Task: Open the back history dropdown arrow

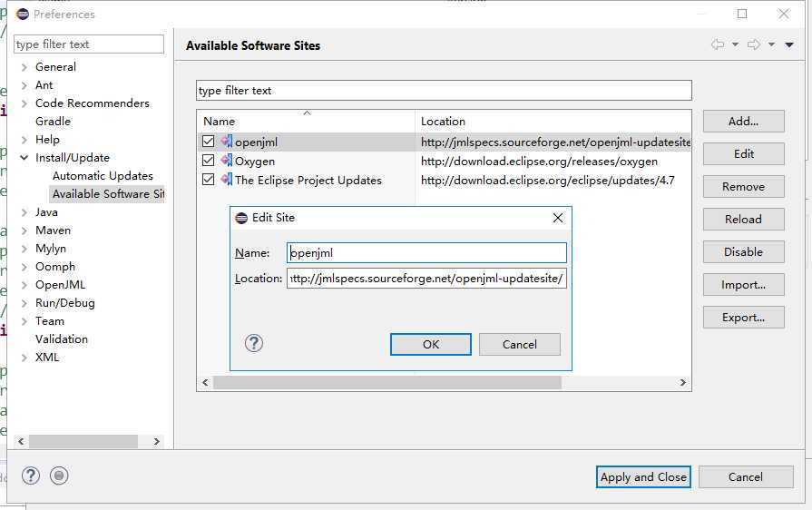Action: click(735, 44)
